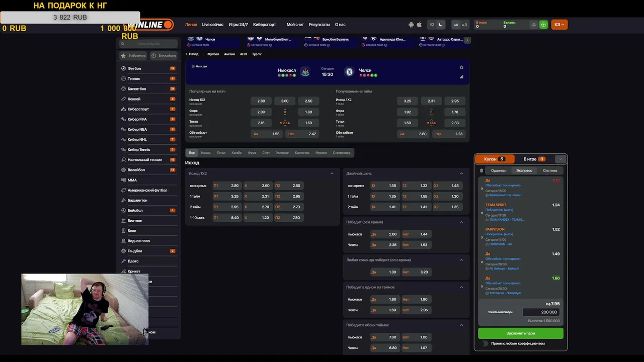Open Результаты top menu item
The image size is (644, 362).
pyautogui.click(x=319, y=25)
